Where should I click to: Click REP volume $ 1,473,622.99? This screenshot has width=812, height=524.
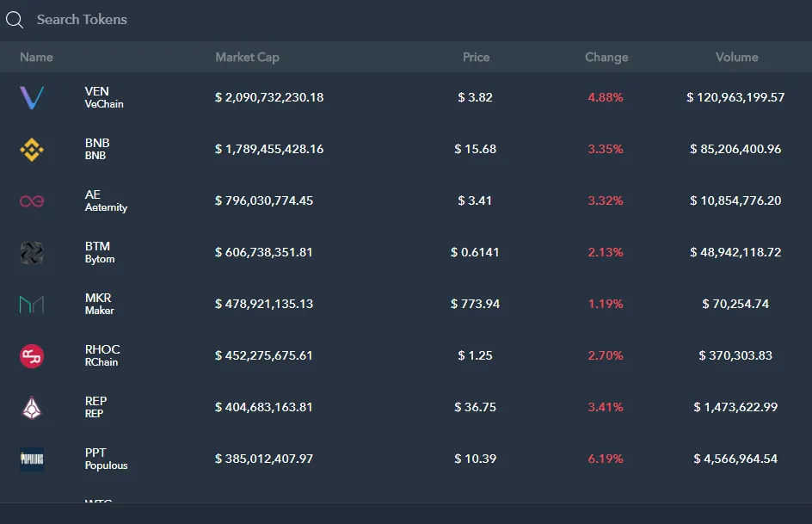coord(736,407)
